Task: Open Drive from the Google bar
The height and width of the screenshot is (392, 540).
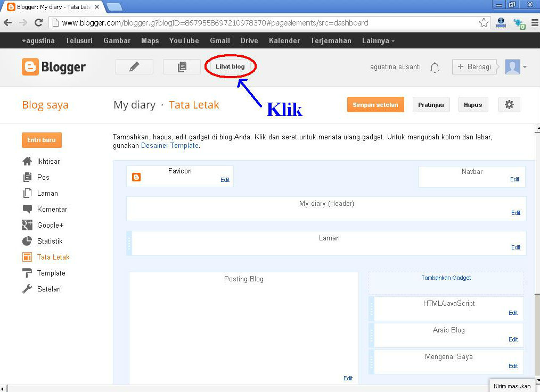Action: pos(249,40)
